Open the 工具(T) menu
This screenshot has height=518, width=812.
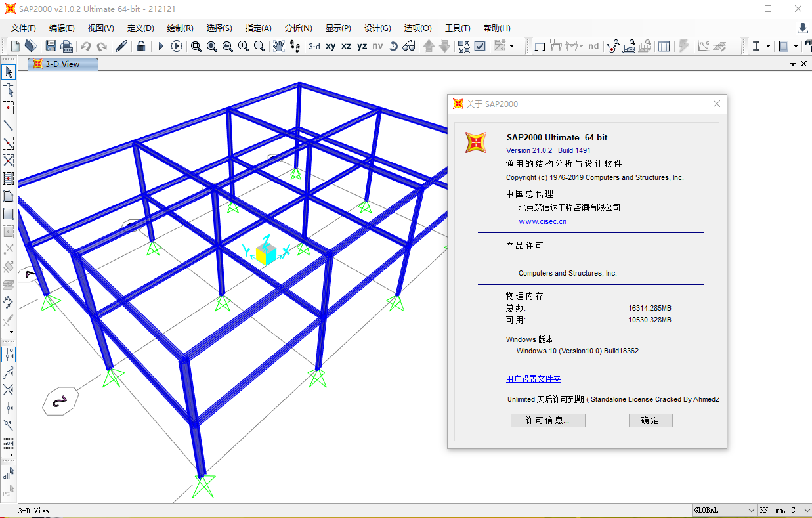click(458, 28)
